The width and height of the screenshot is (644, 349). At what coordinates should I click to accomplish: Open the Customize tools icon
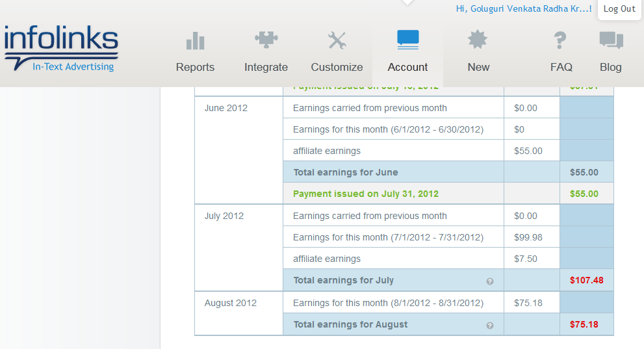click(337, 40)
